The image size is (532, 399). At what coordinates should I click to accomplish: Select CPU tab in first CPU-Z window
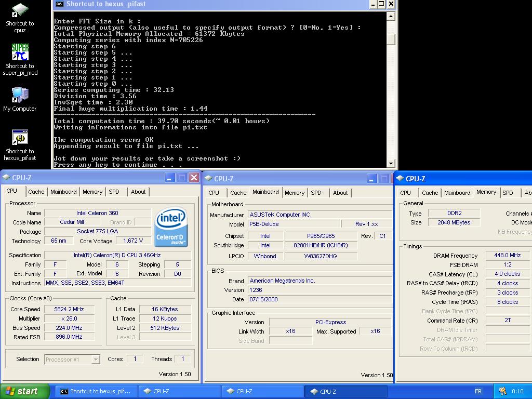click(12, 191)
